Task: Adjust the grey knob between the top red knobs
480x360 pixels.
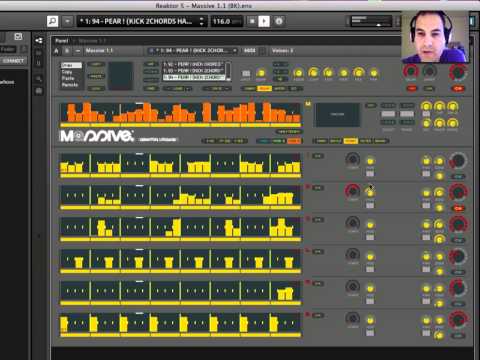Action: [429, 71]
